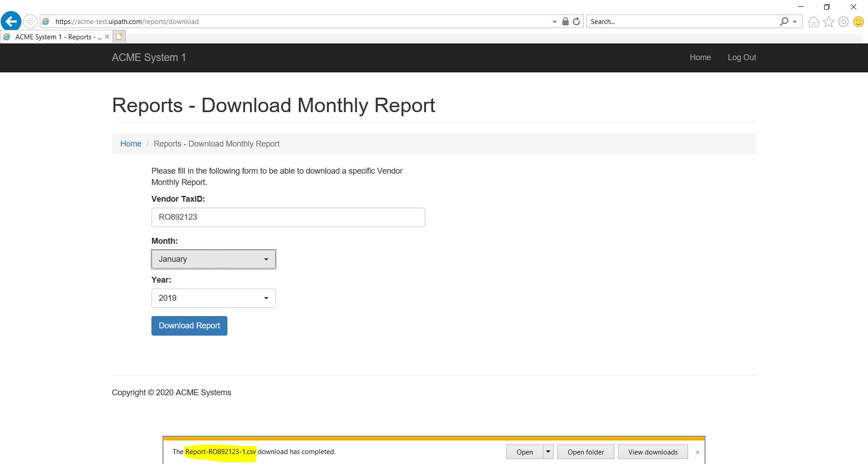Click Log Out in the navigation bar
The height and width of the screenshot is (464, 868).
click(742, 57)
